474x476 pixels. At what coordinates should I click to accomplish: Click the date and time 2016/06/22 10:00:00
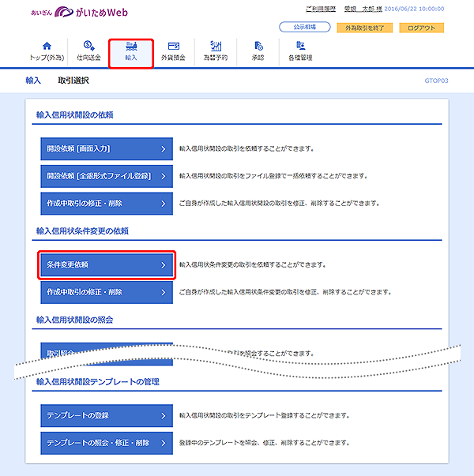[414, 9]
